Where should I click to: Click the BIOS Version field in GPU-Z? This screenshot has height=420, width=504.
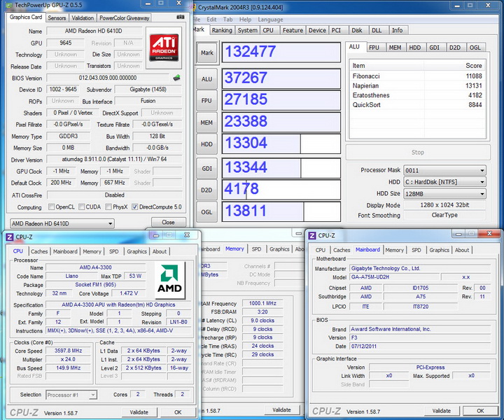click(x=108, y=78)
